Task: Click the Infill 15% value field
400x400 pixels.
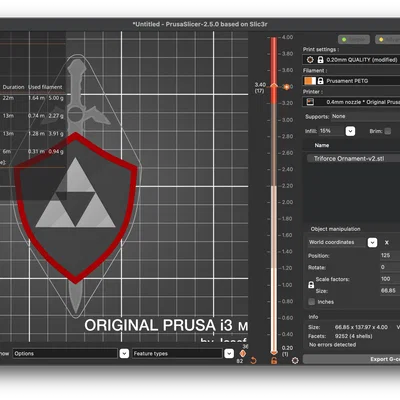Action: (331, 131)
